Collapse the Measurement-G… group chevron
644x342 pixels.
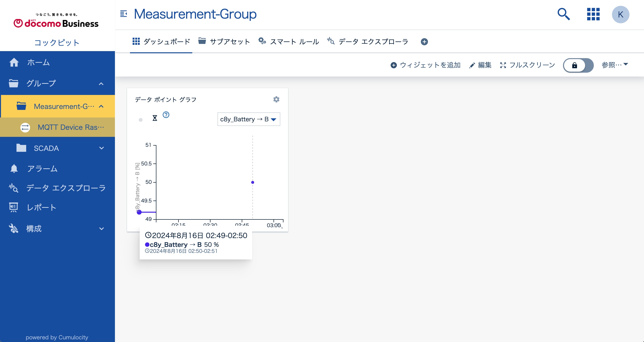click(101, 106)
